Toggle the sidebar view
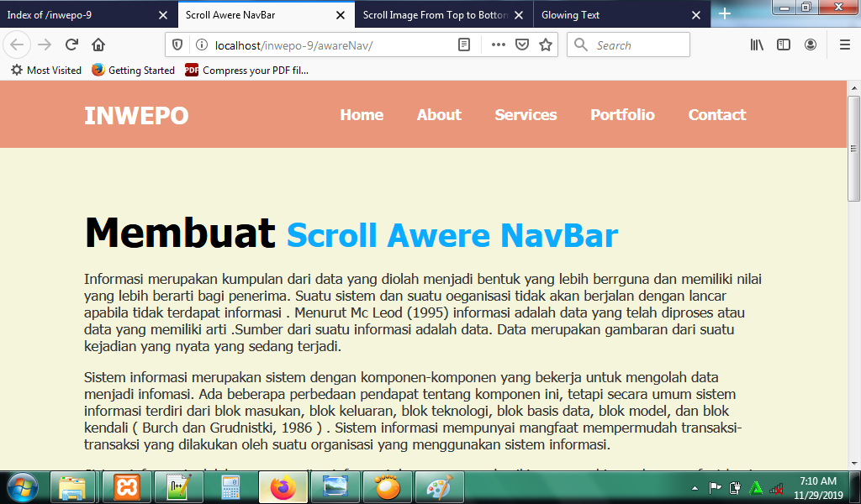The height and width of the screenshot is (504, 861). click(784, 45)
